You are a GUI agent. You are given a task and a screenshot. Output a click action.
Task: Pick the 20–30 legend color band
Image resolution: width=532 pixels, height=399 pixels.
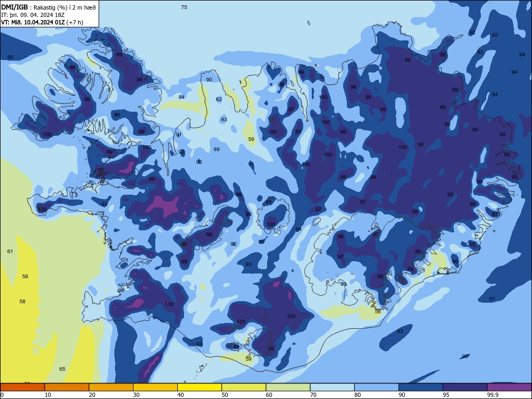point(111,387)
